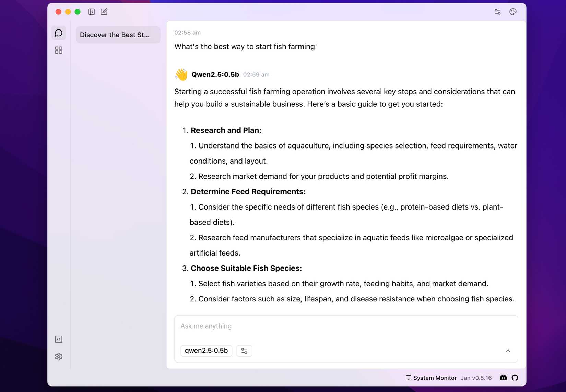Open thread settings sliders icon at top
Image resolution: width=566 pixels, height=392 pixels.
[498, 12]
